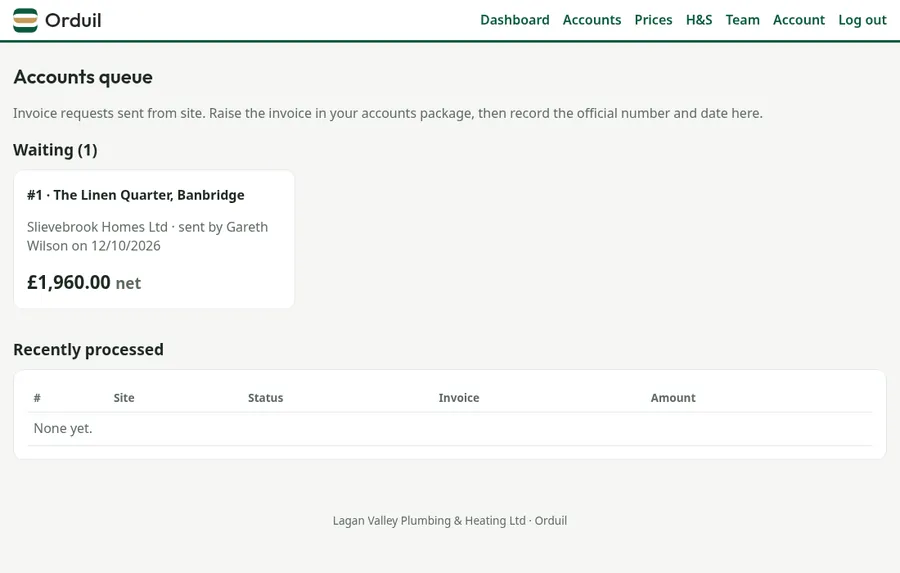Click the Slievebrook Homes Ltd sender line
Screen dimensions: 900x573
tap(148, 236)
